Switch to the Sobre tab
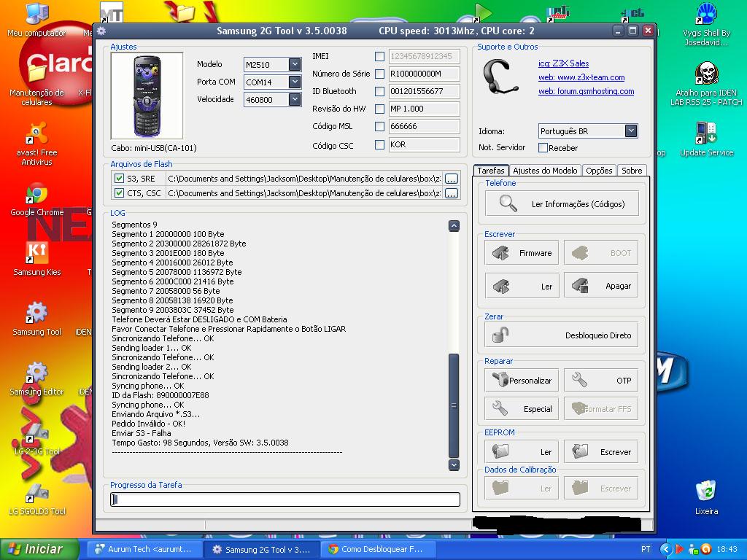Viewport: 747px width, 560px height. pyautogui.click(x=632, y=171)
